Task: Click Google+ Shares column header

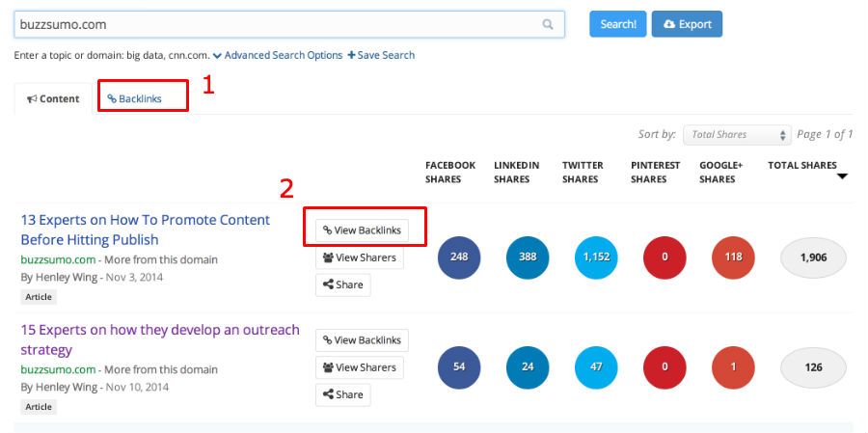Action: pos(720,173)
